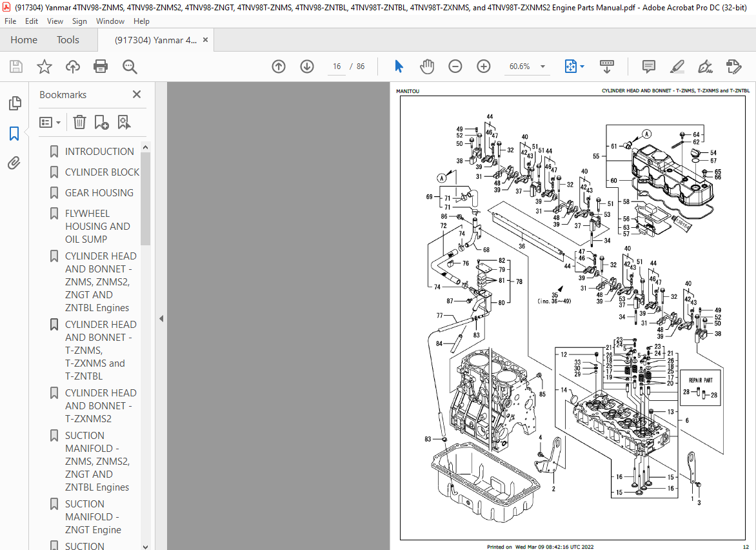This screenshot has height=550, width=756.
Task: Open the Window menu
Action: point(110,21)
